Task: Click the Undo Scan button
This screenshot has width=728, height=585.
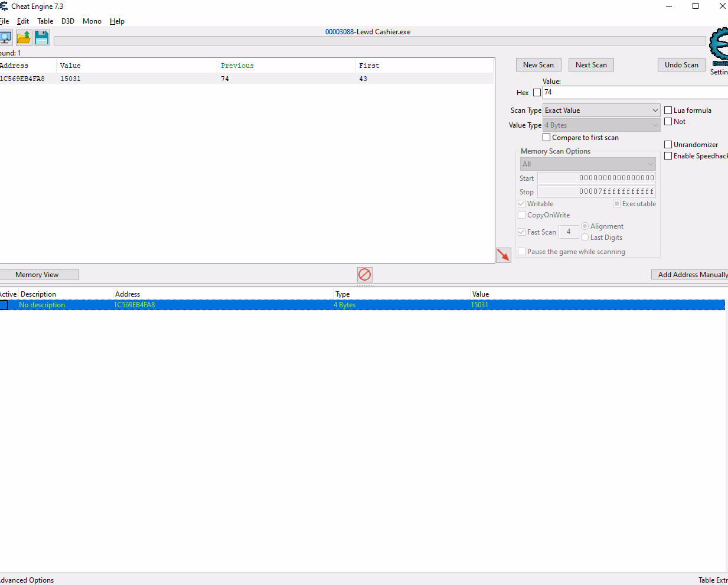Action: [681, 65]
